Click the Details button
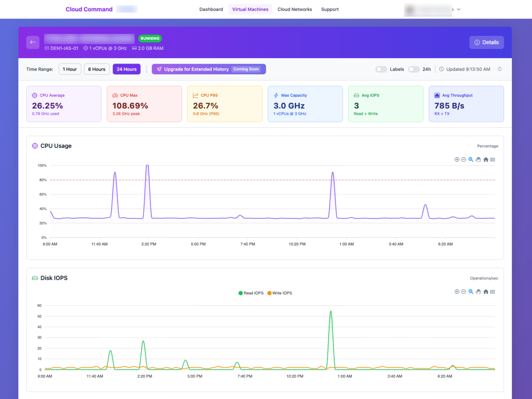Image resolution: width=532 pixels, height=399 pixels. (487, 42)
